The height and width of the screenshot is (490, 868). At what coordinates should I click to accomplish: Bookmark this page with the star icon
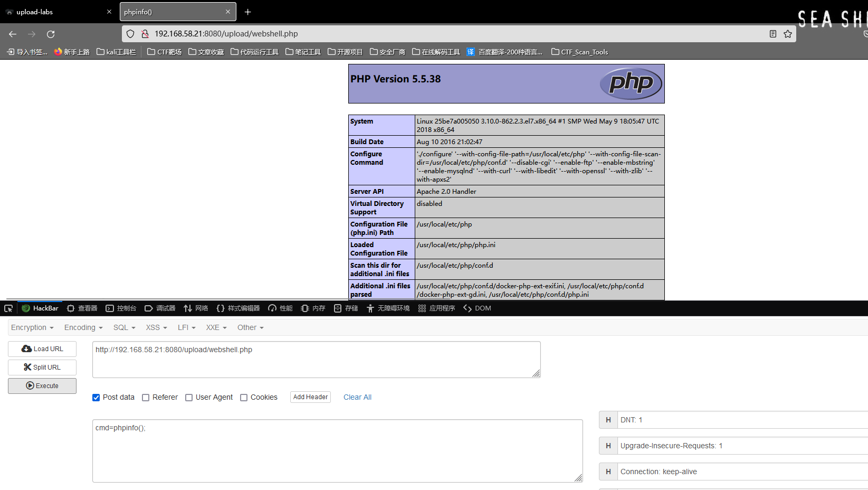coord(788,34)
